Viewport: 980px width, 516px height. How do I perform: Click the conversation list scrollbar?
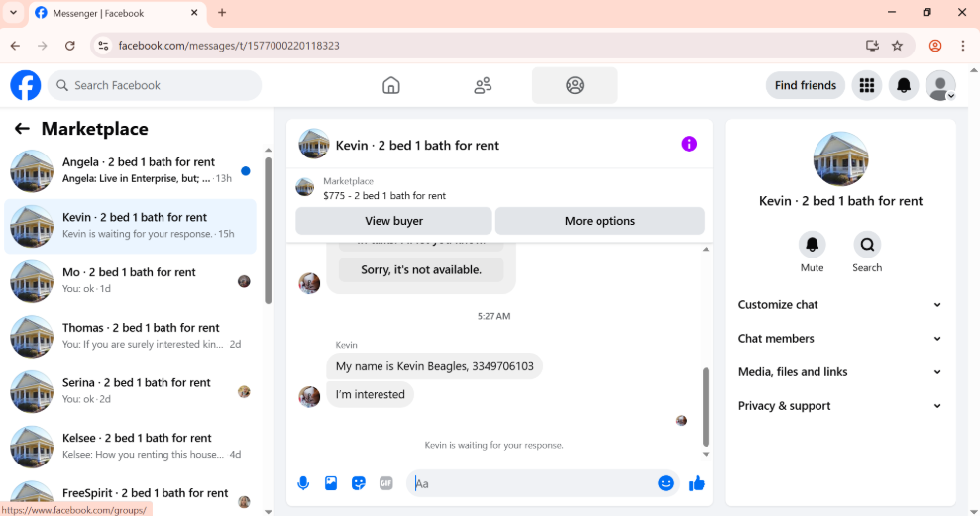coord(269,231)
